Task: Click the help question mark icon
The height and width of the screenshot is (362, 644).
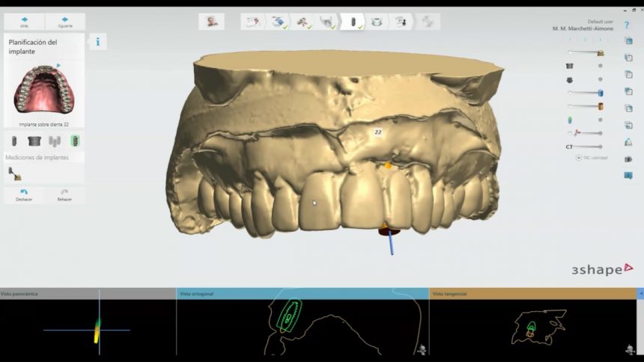Action: tap(627, 25)
